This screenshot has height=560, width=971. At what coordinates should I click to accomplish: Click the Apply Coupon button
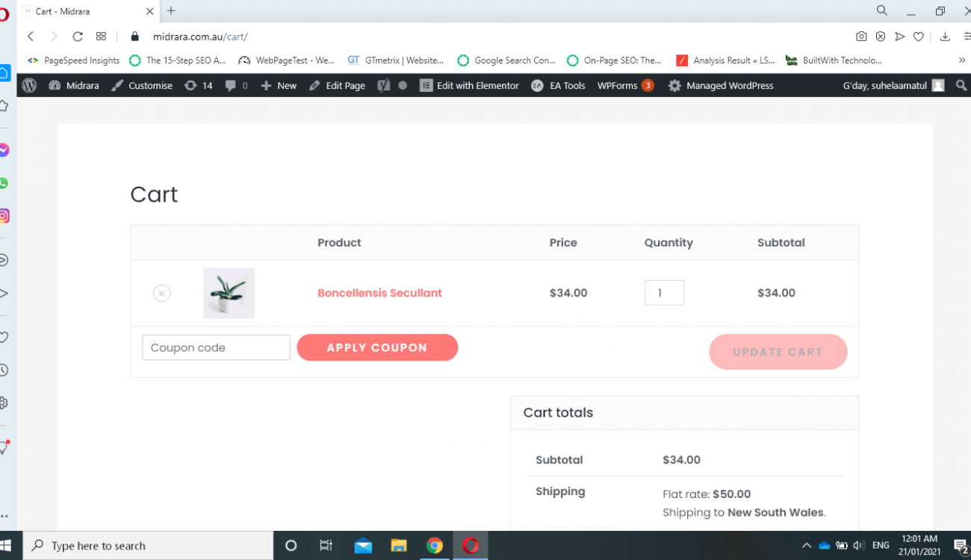point(377,348)
